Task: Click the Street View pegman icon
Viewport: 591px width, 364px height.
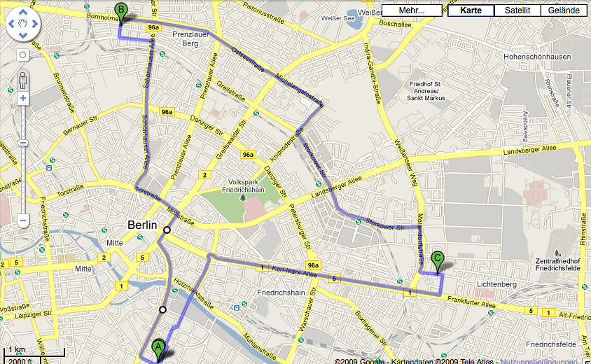Action: click(23, 80)
